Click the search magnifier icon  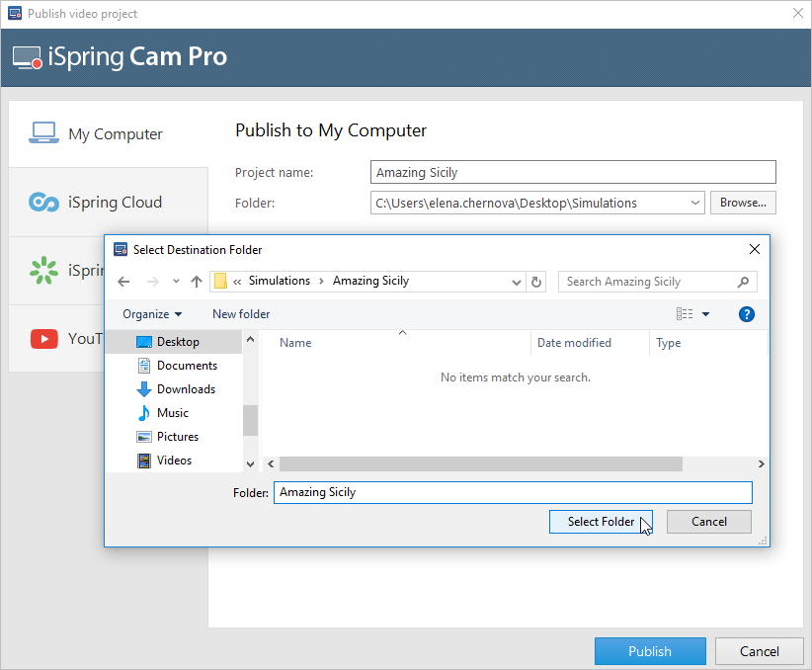(743, 282)
